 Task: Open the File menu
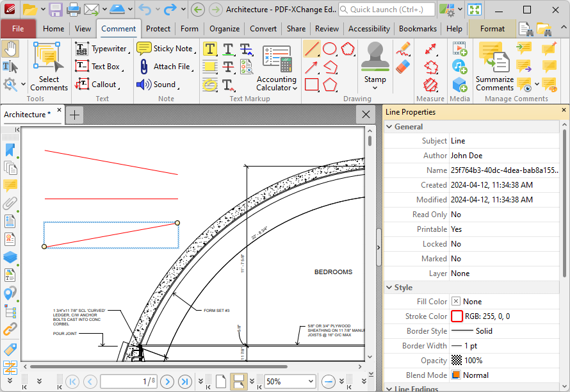(18, 29)
